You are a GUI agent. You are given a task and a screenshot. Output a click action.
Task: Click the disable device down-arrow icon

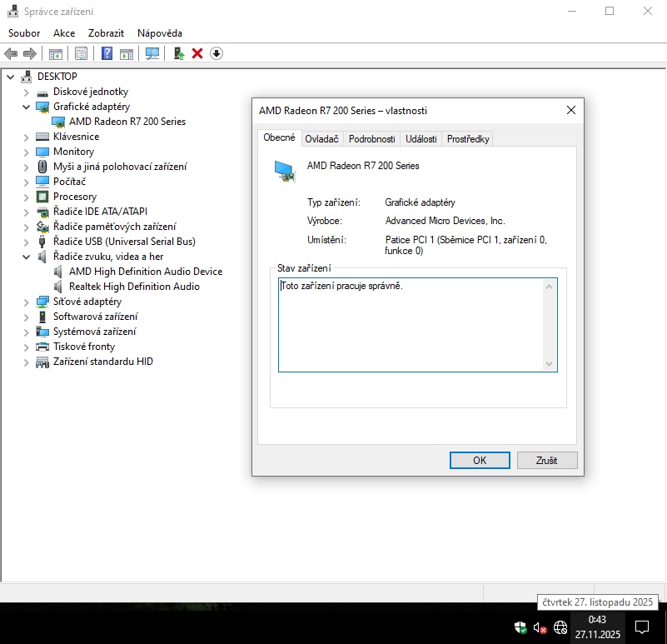click(x=217, y=53)
